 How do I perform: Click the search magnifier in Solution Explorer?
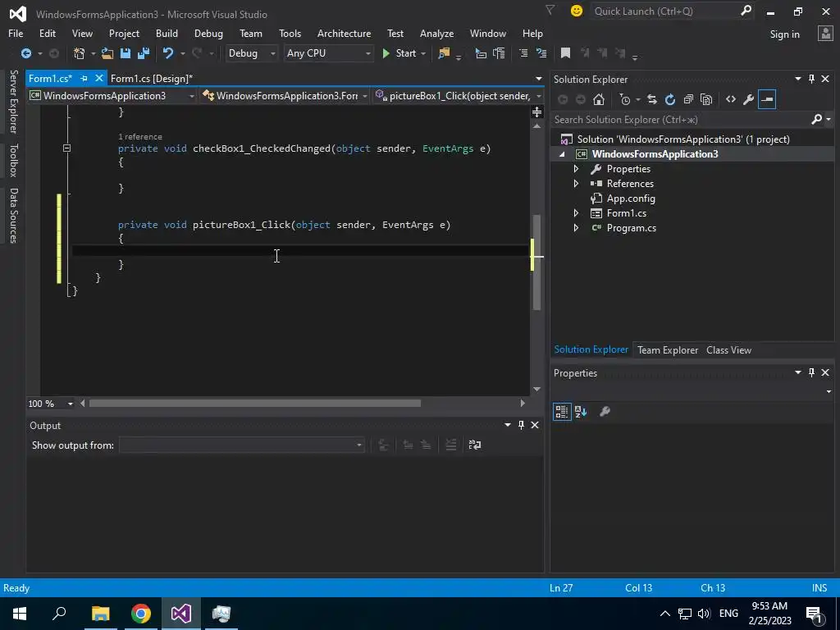pos(817,119)
